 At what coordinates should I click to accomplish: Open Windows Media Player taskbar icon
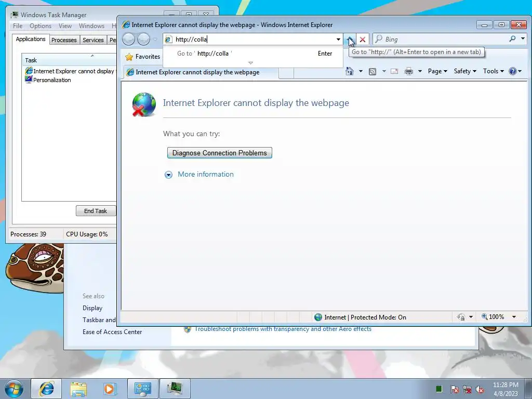[x=109, y=389]
